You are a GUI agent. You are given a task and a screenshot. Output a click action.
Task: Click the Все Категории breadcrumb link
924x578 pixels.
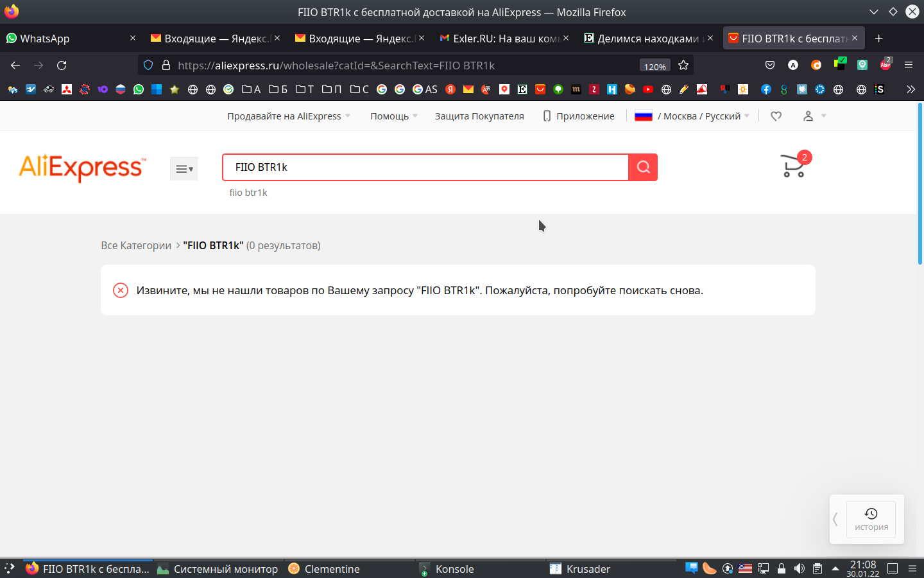tap(136, 246)
